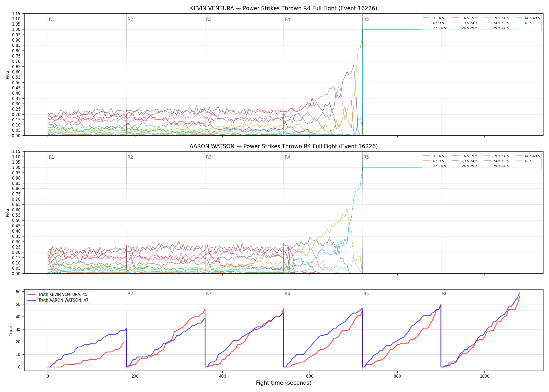Click R5 marker in Kevin Ventura chart
The width and height of the screenshot is (549, 392).
366,19
